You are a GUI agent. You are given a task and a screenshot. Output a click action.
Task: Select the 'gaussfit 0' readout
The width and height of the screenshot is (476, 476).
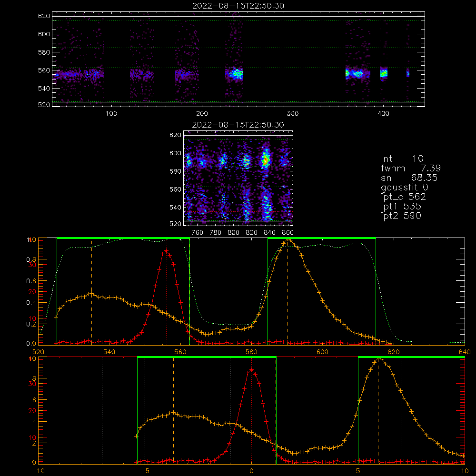405,187
